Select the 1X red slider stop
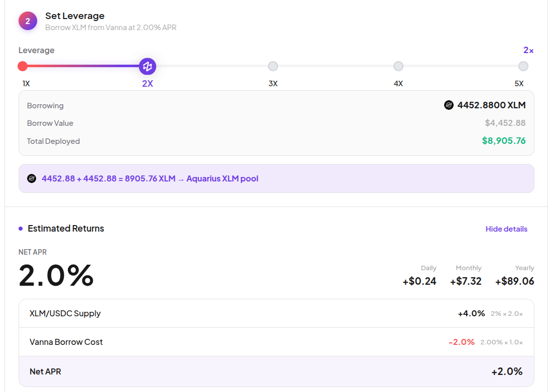 (x=23, y=66)
